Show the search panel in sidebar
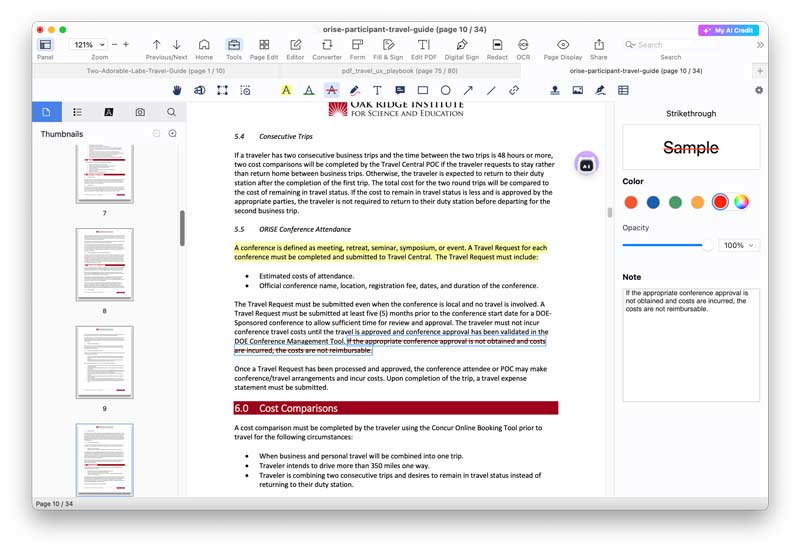The width and height of the screenshot is (800, 552). point(171,113)
